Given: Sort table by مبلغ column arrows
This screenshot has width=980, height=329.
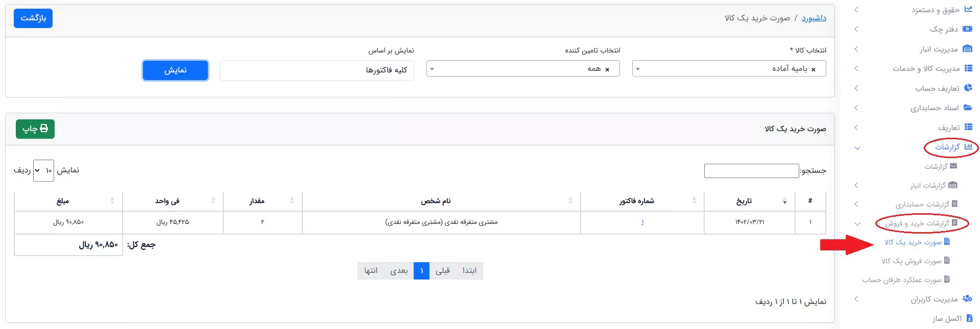Looking at the screenshot, I should coord(112,201).
